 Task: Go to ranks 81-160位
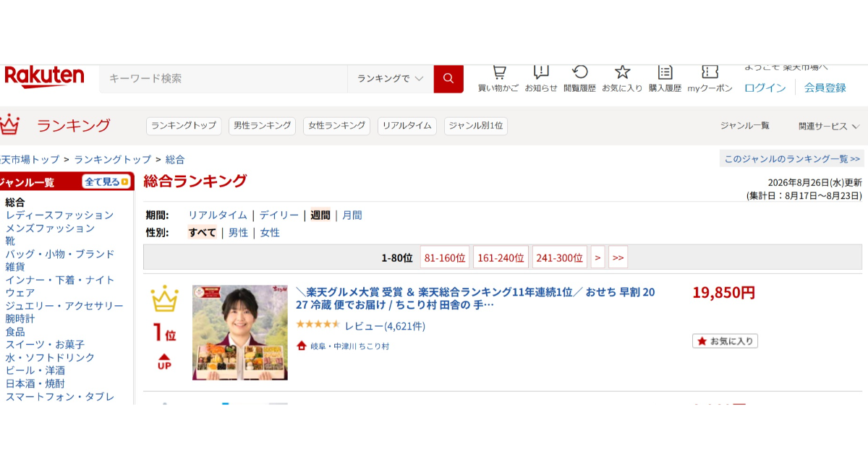pos(445,257)
